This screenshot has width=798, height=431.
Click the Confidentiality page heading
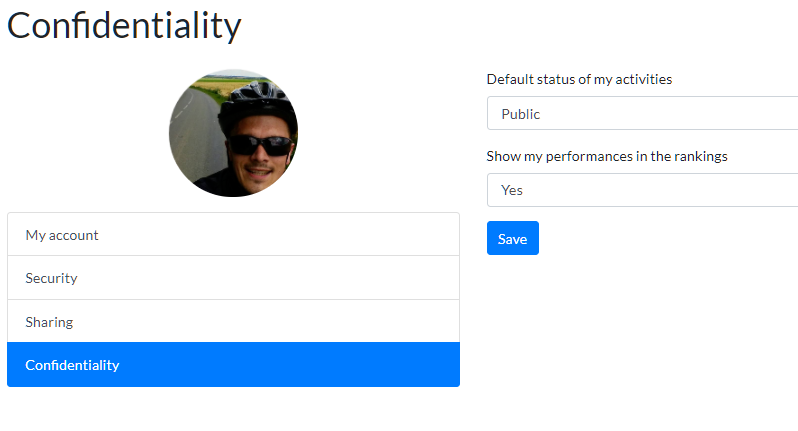(x=124, y=26)
